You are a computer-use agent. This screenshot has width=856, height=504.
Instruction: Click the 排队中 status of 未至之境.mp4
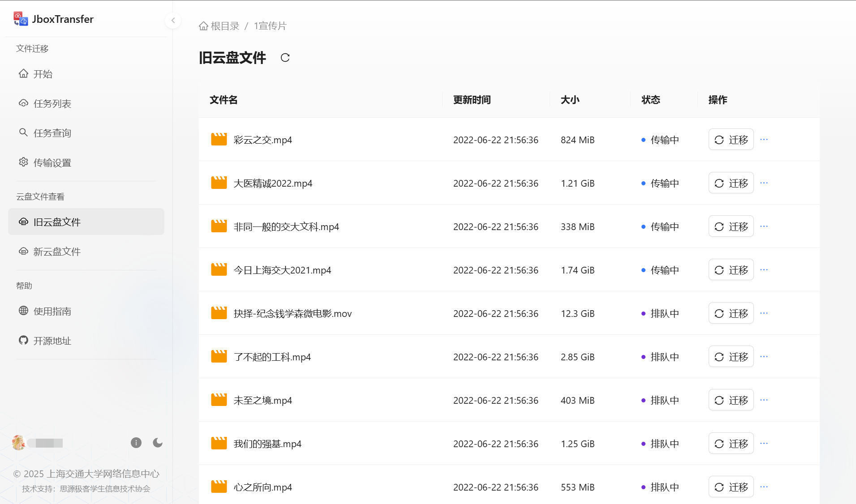pyautogui.click(x=660, y=401)
